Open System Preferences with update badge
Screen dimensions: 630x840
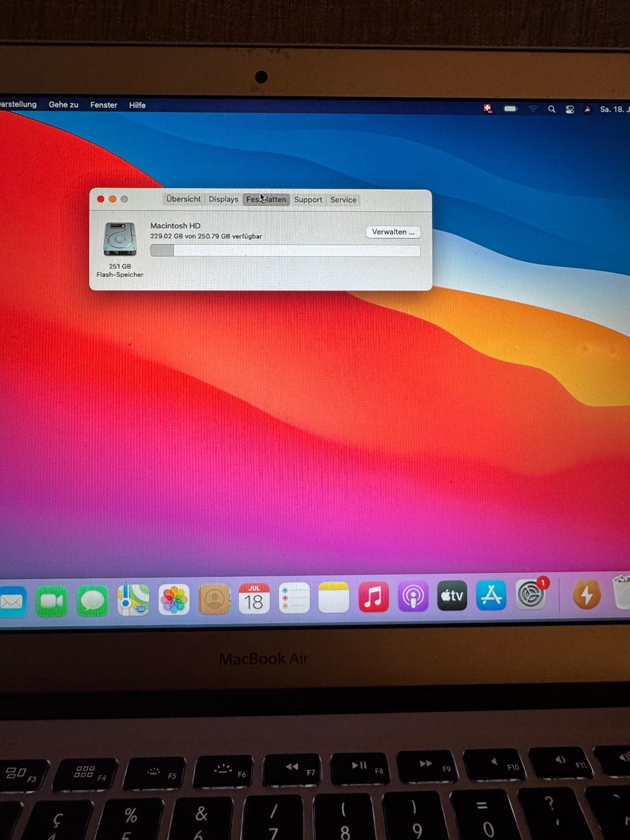click(531, 595)
